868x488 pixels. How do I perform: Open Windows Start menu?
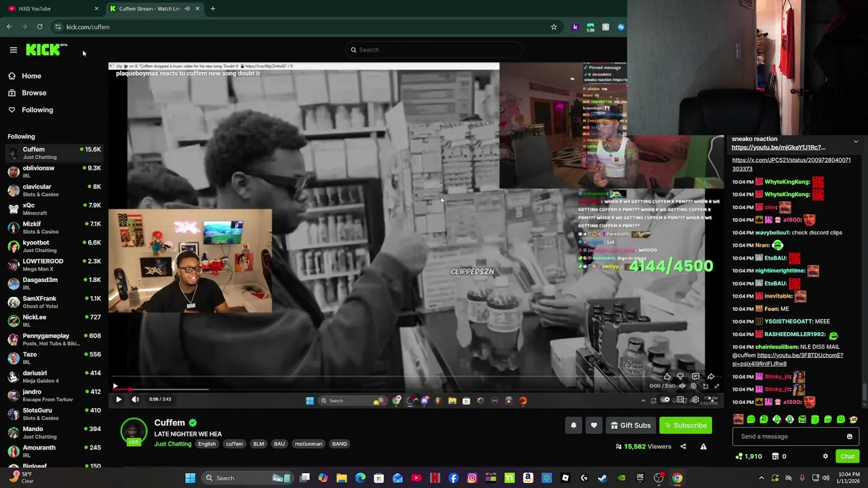(x=191, y=478)
